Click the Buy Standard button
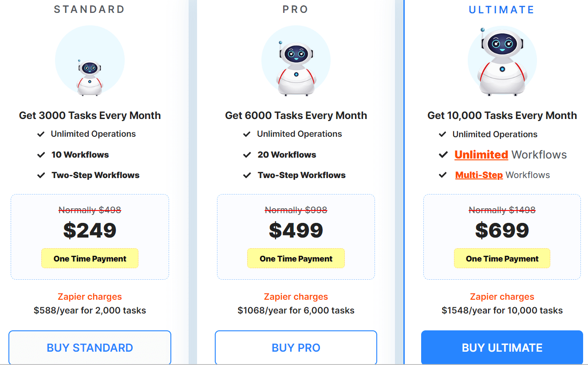Viewport: 588px width, 365px height. (x=90, y=347)
